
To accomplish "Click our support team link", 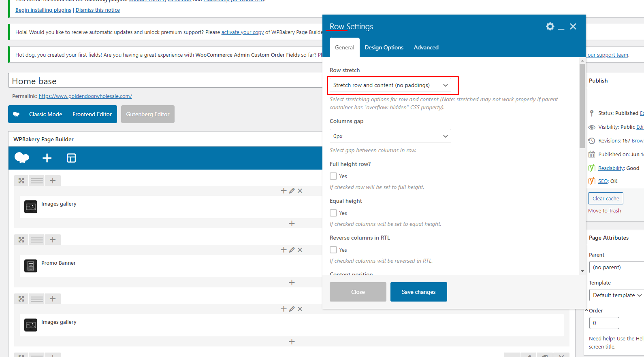I will (x=608, y=55).
